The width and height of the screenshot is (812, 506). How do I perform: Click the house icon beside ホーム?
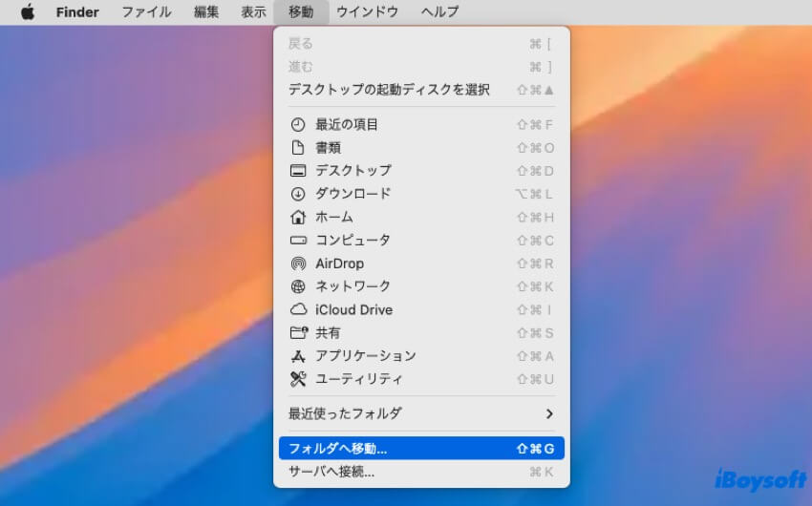pyautogui.click(x=298, y=217)
